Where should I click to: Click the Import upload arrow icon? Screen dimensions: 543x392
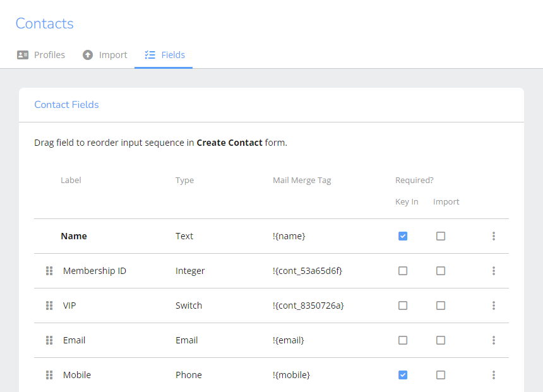(x=88, y=55)
